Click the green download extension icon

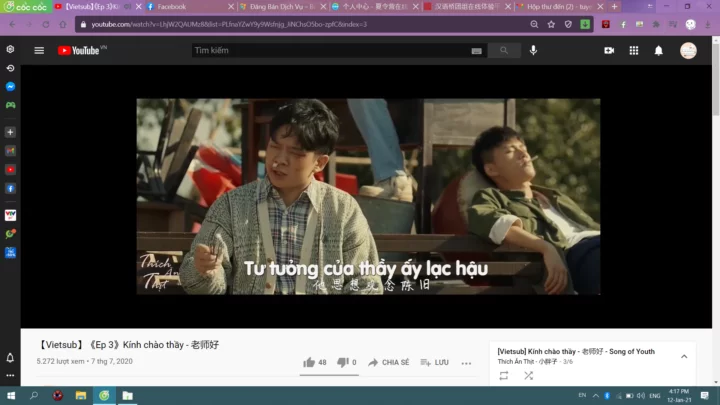[x=585, y=24]
